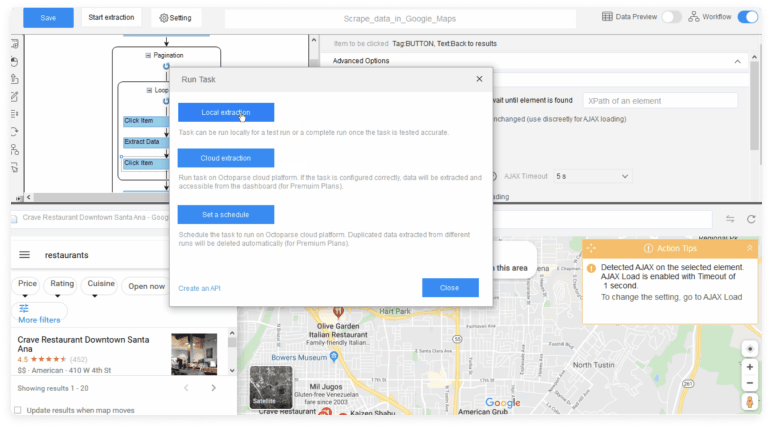The height and width of the screenshot is (428, 771).
Task: Select the enter text pencil icon
Action: coord(15,96)
